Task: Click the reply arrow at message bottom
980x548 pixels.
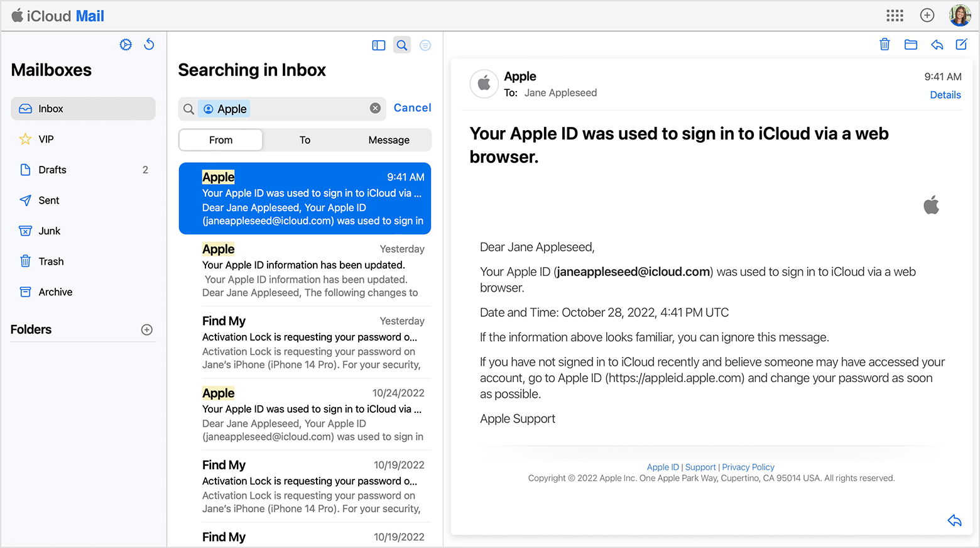Action: coord(954,520)
